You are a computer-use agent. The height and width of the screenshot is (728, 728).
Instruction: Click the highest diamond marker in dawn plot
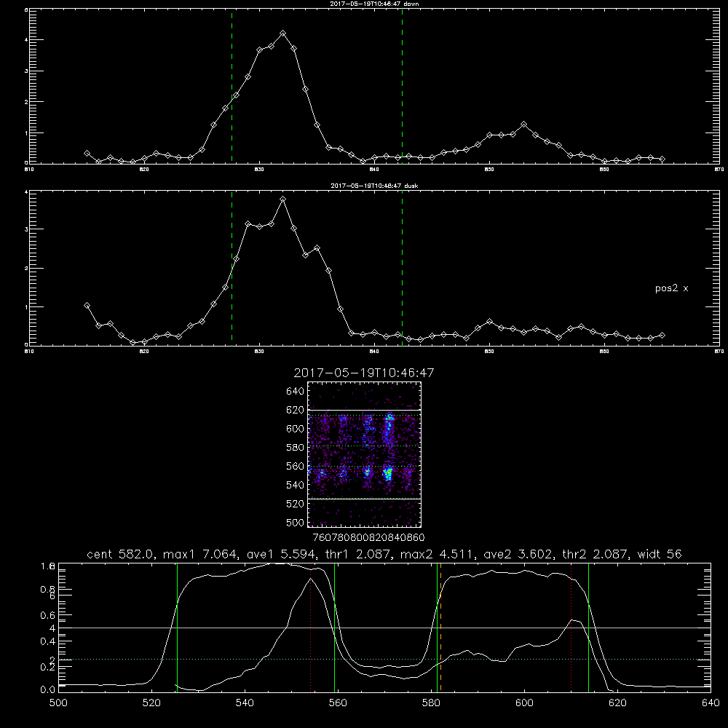282,33
